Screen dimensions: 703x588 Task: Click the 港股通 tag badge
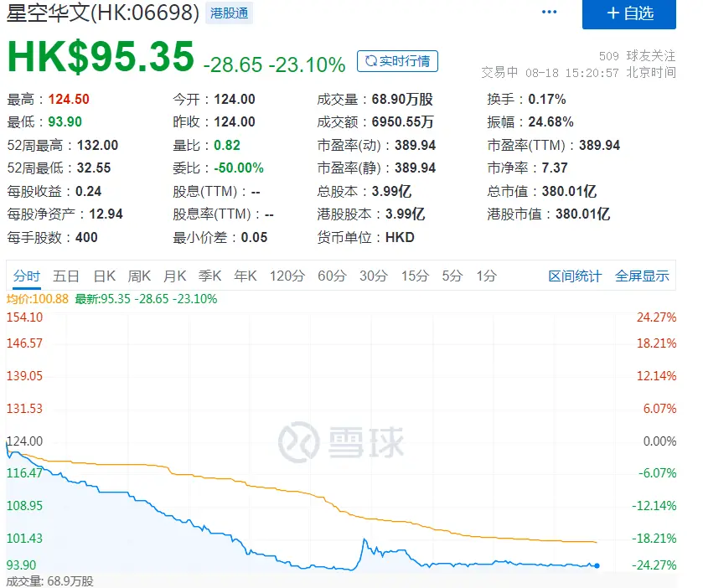pos(228,13)
